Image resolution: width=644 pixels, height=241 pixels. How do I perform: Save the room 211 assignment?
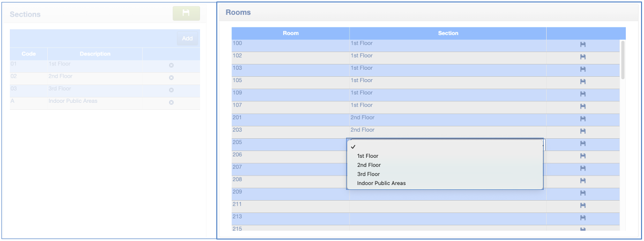583,205
